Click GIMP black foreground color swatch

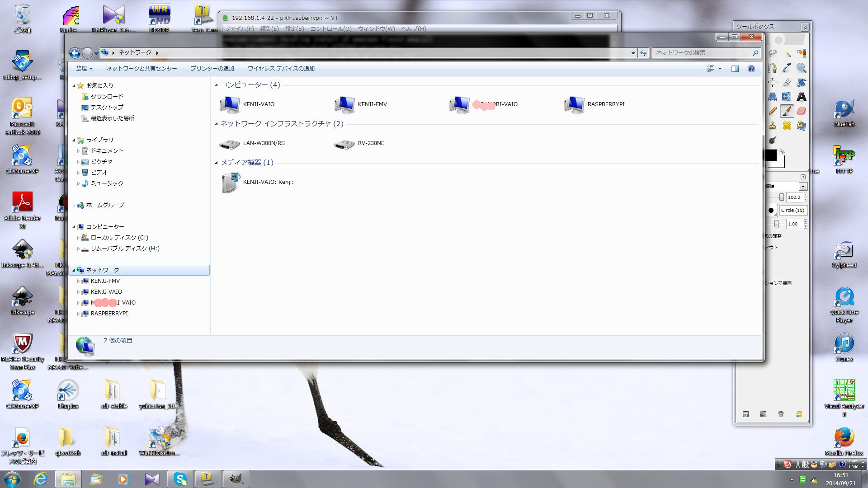pyautogui.click(x=771, y=156)
